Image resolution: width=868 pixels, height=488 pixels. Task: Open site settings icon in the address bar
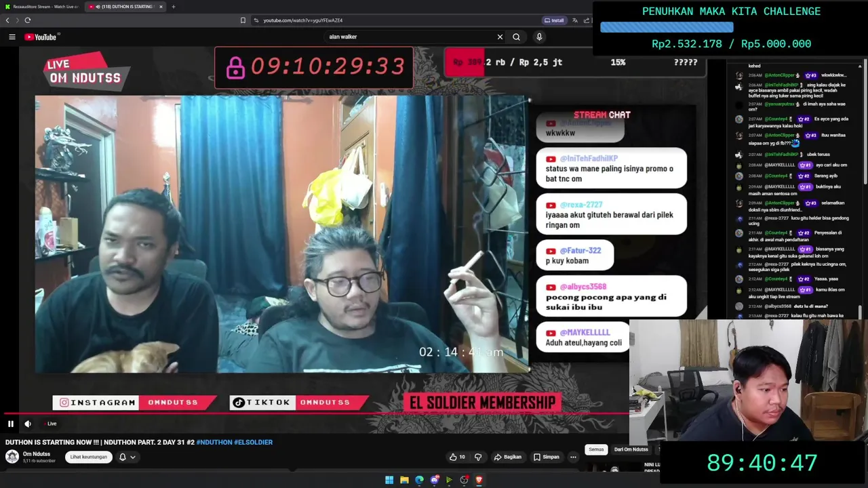pyautogui.click(x=256, y=20)
